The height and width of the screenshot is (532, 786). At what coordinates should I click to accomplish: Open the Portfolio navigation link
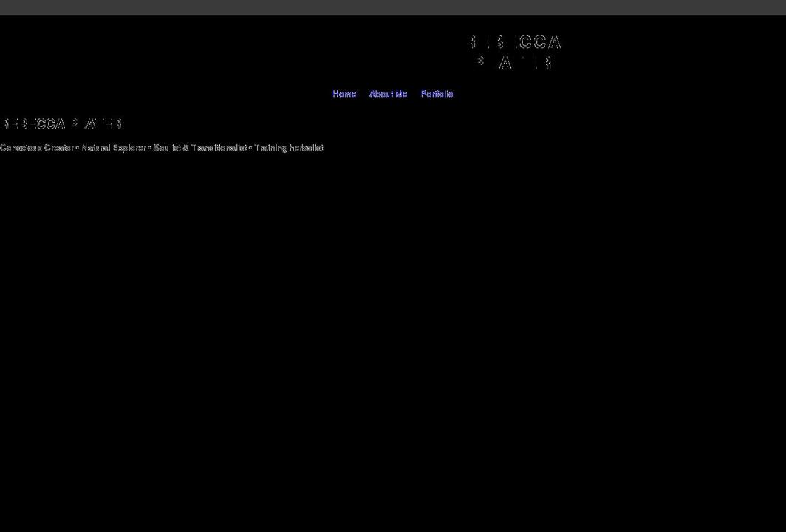click(437, 94)
